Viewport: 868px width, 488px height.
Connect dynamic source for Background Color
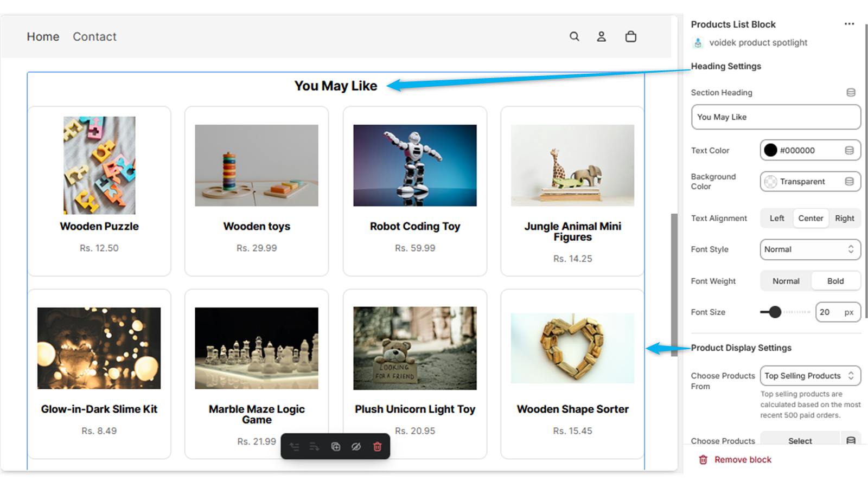click(x=849, y=182)
